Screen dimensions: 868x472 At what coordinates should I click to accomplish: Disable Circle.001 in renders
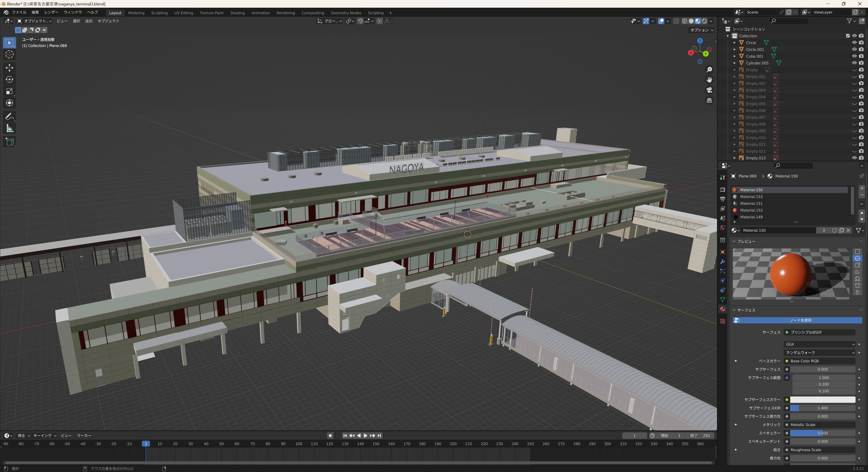861,49
